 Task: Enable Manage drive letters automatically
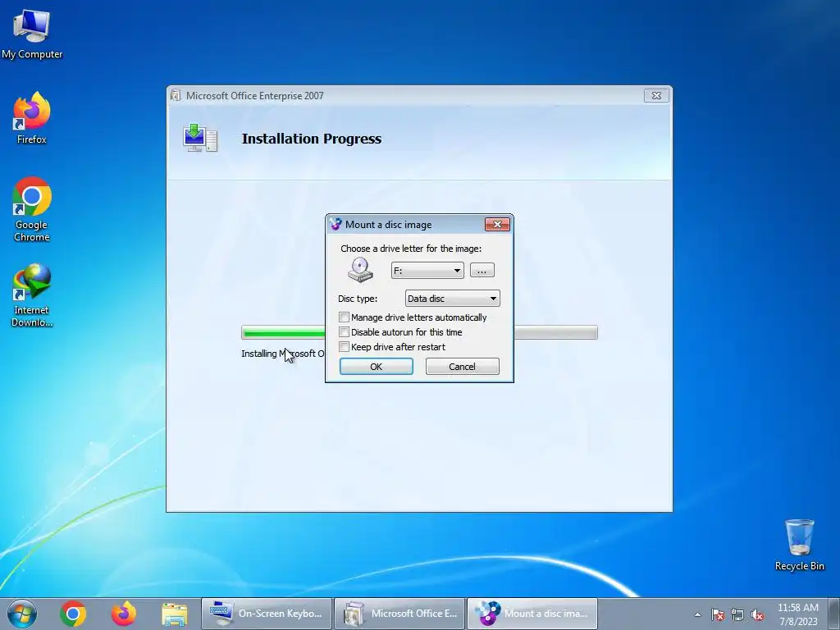click(x=344, y=317)
